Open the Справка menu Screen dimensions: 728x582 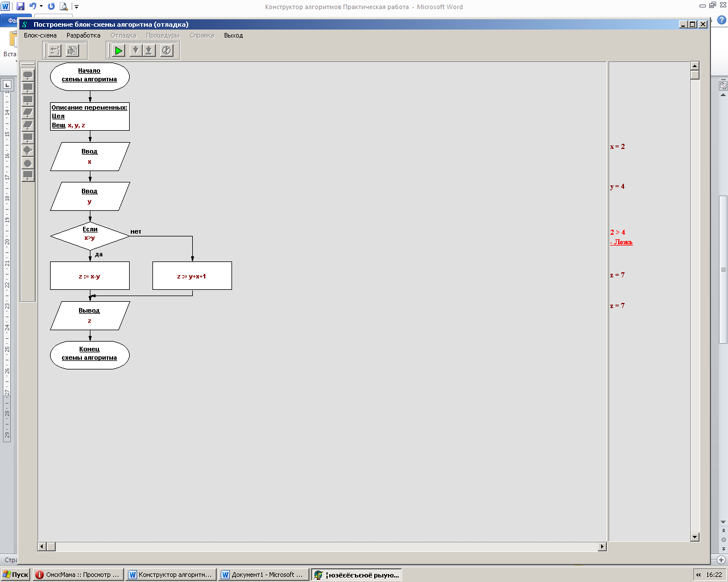click(x=202, y=35)
